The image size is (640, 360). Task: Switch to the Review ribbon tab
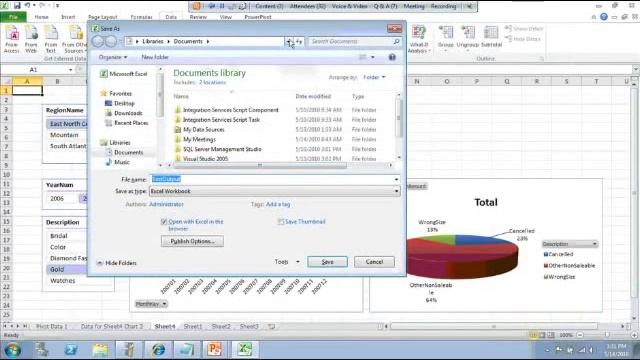tap(198, 17)
